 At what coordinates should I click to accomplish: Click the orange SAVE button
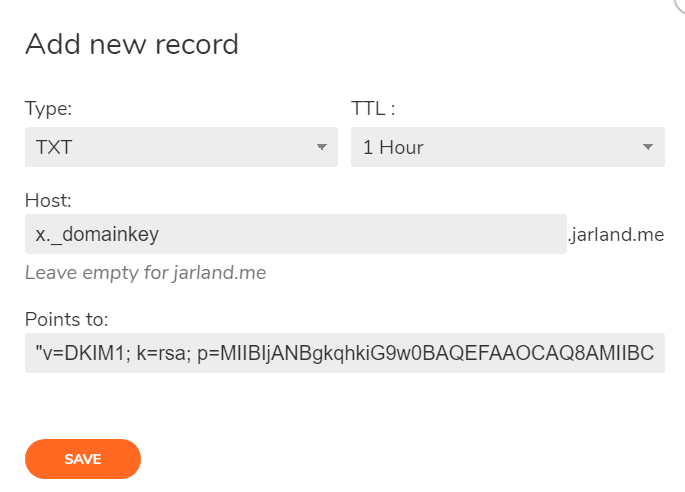tap(83, 459)
